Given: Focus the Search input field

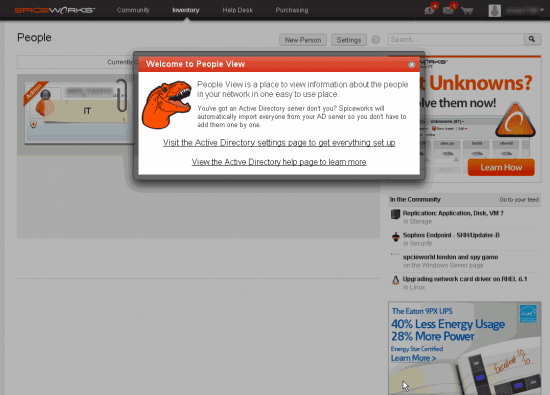Looking at the screenshot, I should (x=456, y=39).
